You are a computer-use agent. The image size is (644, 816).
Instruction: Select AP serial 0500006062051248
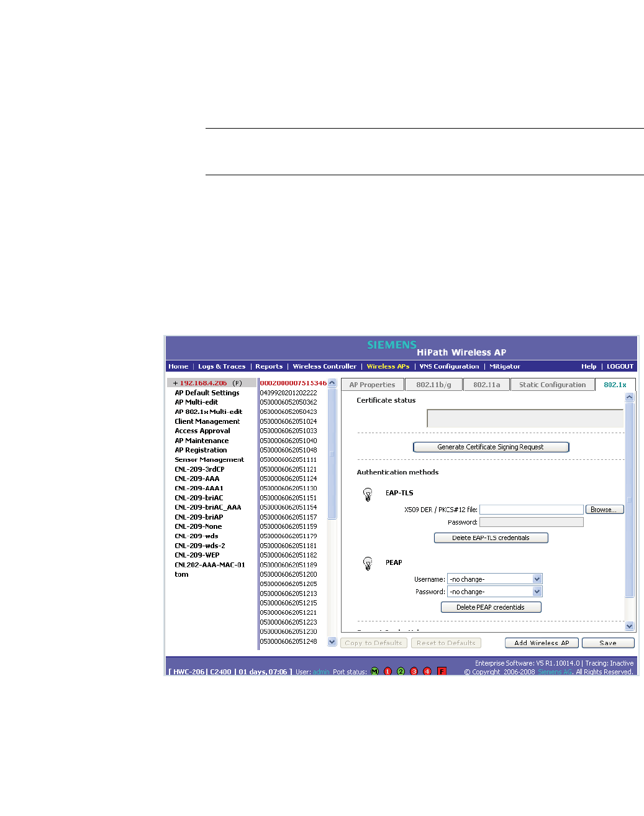[288, 641]
